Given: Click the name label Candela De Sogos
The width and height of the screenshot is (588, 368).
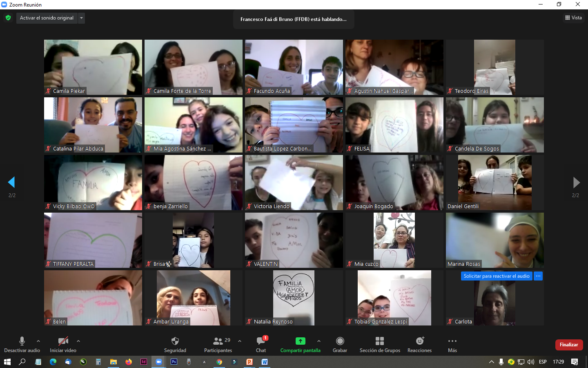Looking at the screenshot, I should pos(477,149).
